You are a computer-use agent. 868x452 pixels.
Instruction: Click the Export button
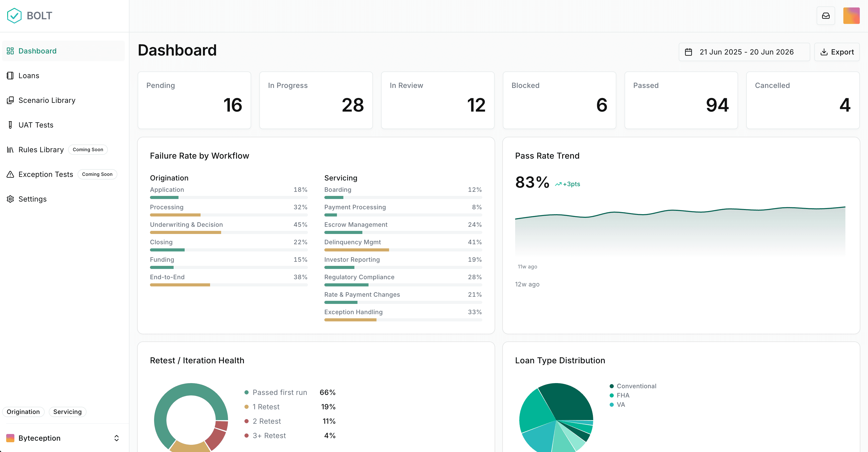(837, 52)
